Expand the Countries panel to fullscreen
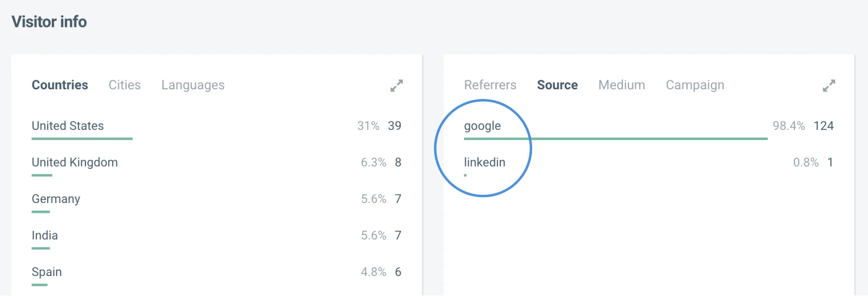This screenshot has width=868, height=296. 396,85
